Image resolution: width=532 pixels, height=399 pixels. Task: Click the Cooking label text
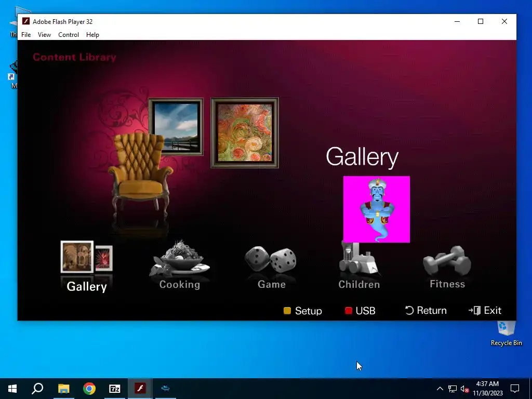[180, 284]
